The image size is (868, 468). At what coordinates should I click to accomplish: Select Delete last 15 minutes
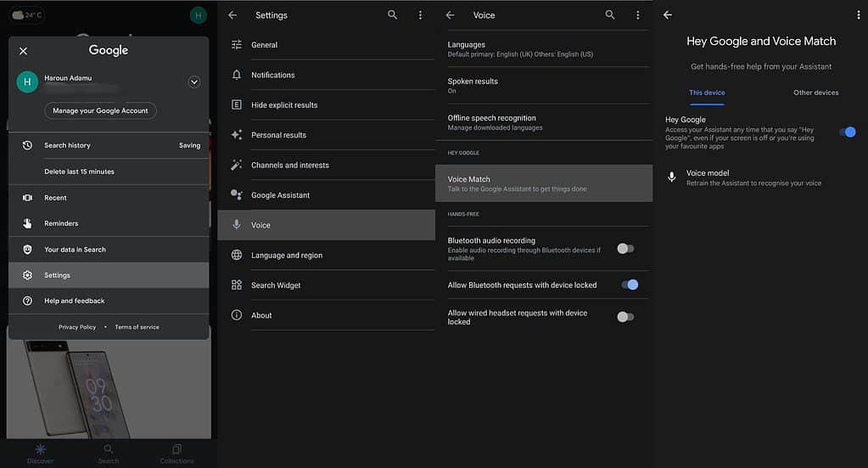[79, 172]
